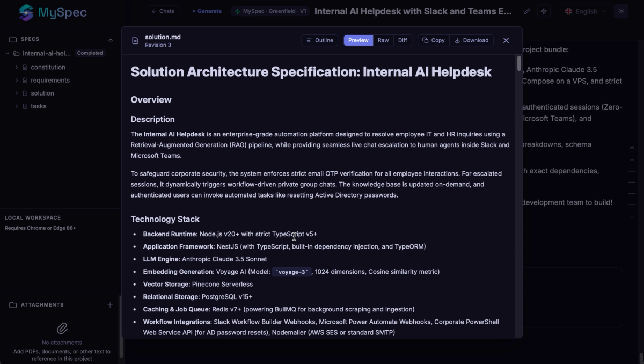
Task: Click the LOCAL WORKSPACE label
Action: [33, 218]
